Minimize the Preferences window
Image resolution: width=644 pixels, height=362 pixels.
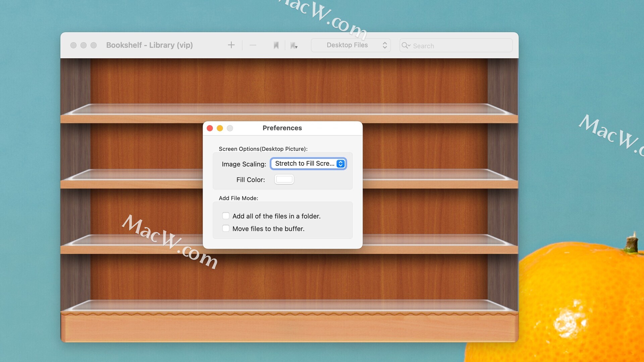pyautogui.click(x=220, y=128)
